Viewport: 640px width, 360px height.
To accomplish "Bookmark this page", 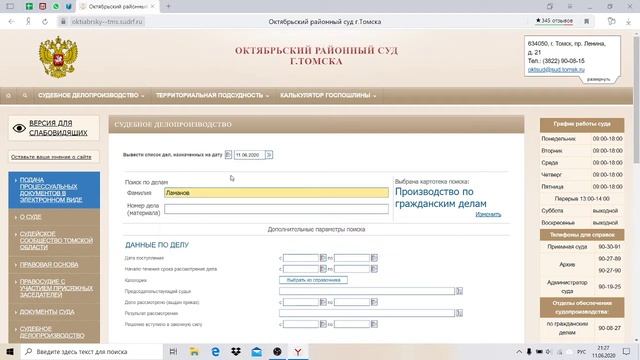I will point(587,21).
